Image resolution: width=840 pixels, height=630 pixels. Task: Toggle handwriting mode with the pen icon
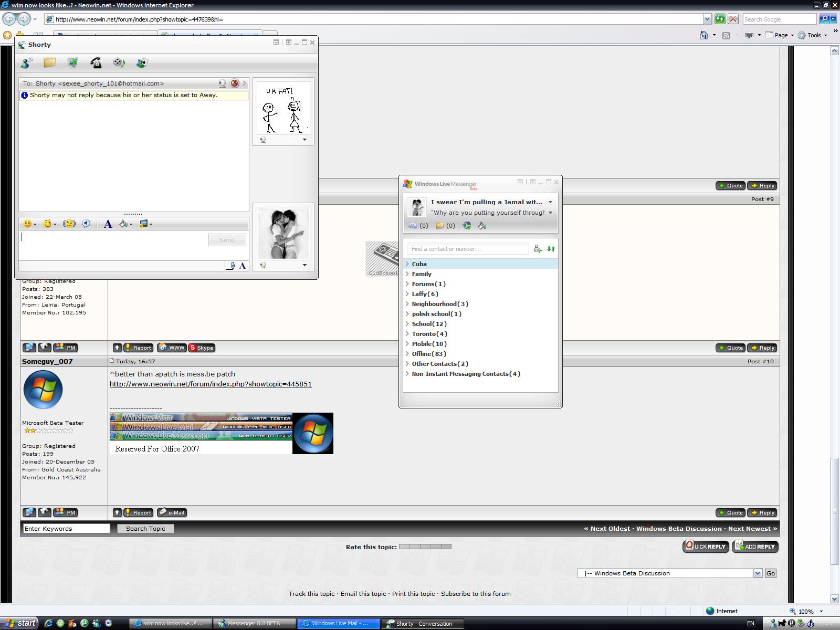click(x=230, y=266)
